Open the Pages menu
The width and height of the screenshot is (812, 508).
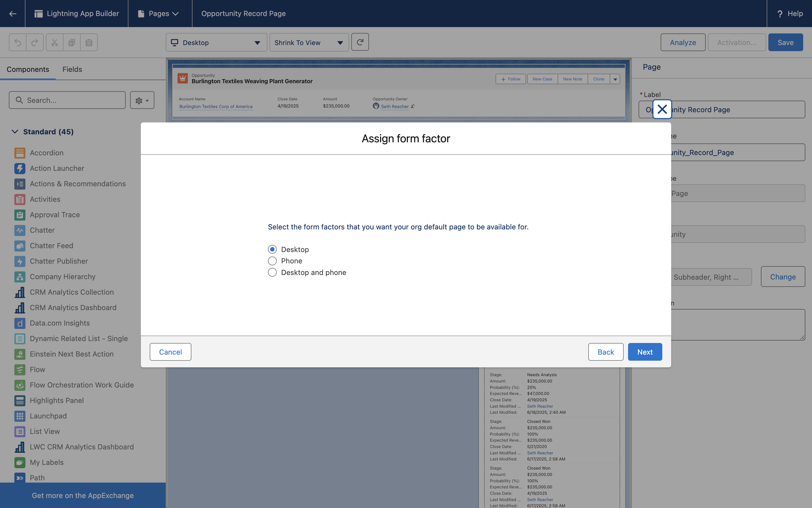click(159, 14)
